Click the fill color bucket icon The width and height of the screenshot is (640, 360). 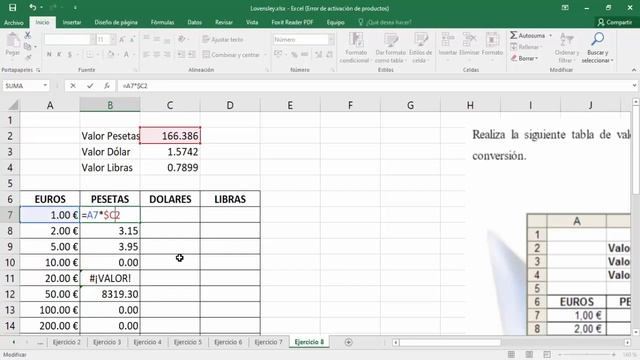111,54
